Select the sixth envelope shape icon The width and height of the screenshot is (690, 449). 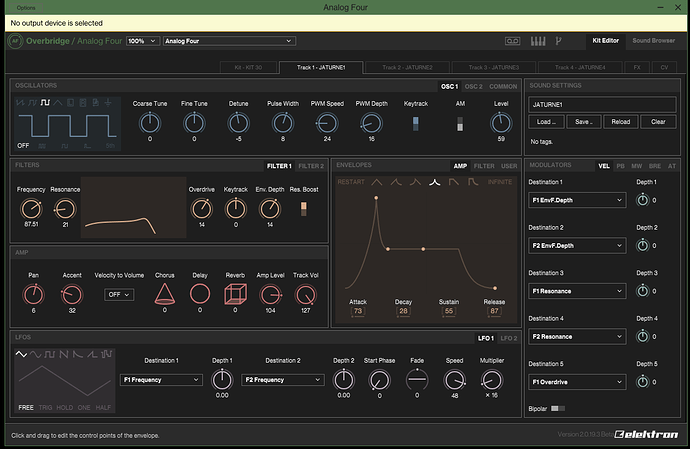(x=473, y=182)
